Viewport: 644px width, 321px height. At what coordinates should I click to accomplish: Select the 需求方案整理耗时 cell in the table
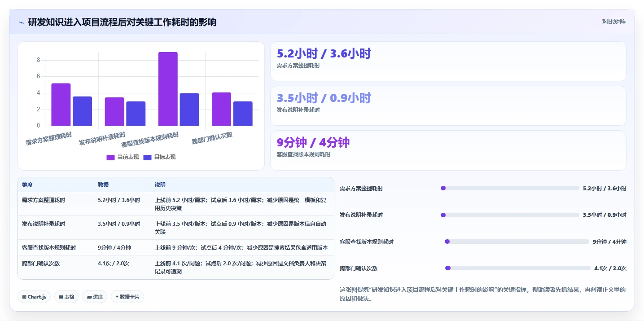(44, 200)
